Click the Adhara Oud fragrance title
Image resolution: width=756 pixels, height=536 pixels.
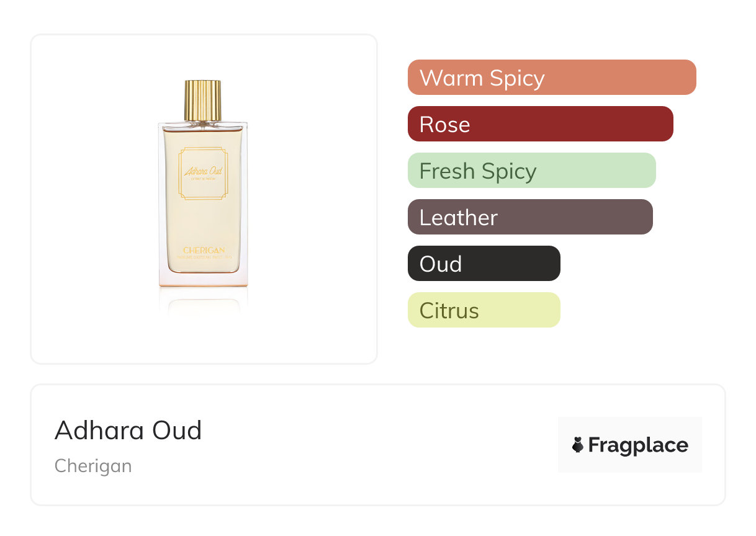click(x=128, y=430)
